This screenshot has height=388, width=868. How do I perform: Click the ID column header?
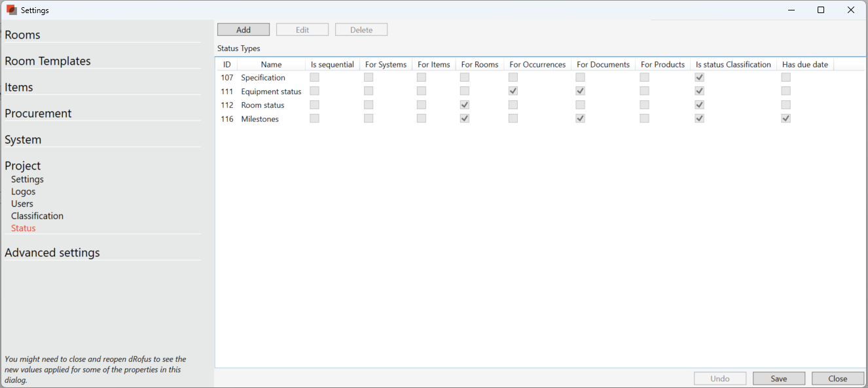click(226, 64)
